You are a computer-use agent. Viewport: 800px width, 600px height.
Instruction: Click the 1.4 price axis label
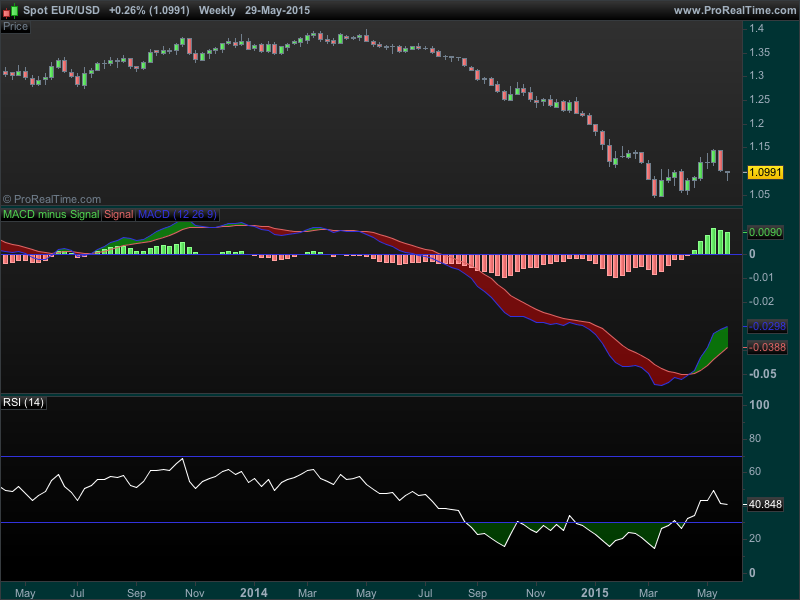[x=756, y=29]
